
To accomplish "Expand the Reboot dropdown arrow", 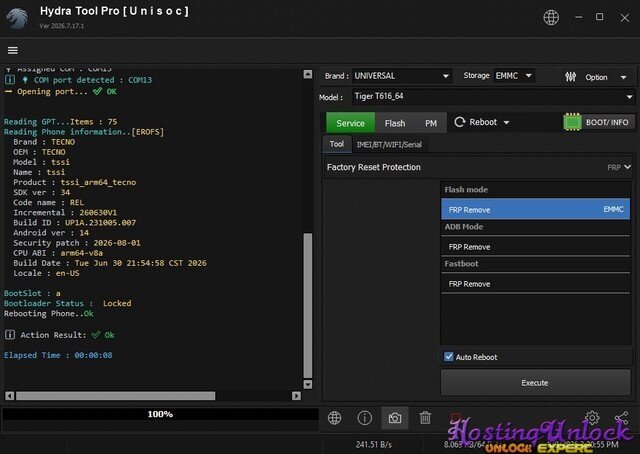I will click(506, 122).
